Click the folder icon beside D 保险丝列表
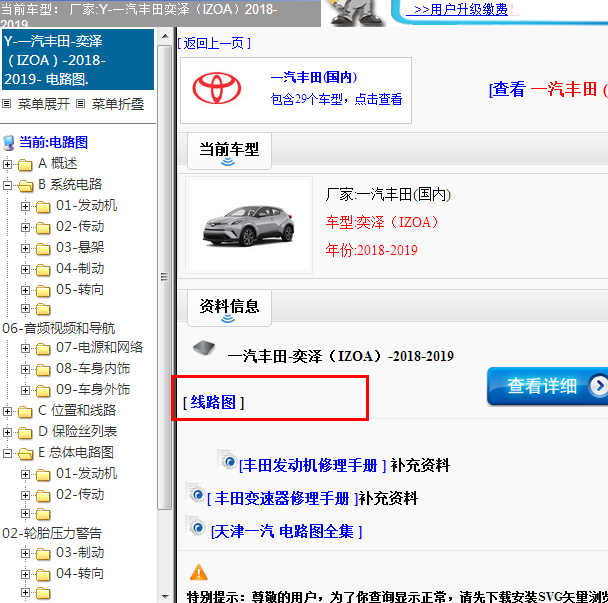Image resolution: width=608 pixels, height=603 pixels. point(25,433)
